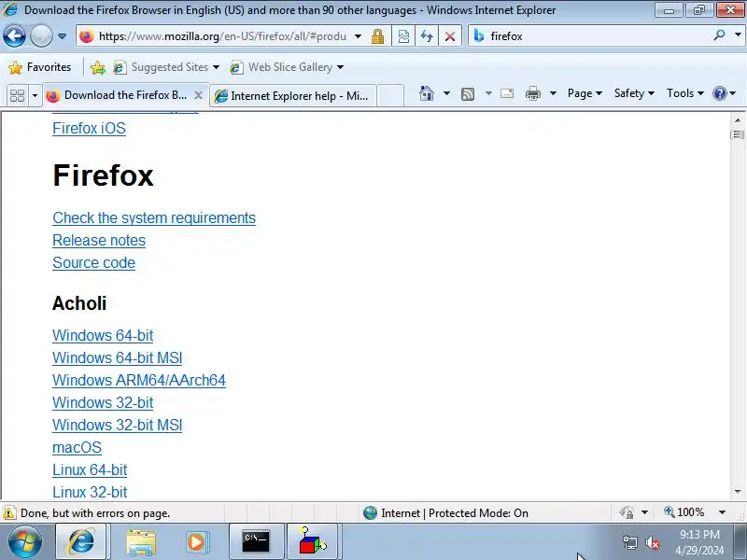Click the Read Mail icon
The width and height of the screenshot is (747, 560).
507,93
